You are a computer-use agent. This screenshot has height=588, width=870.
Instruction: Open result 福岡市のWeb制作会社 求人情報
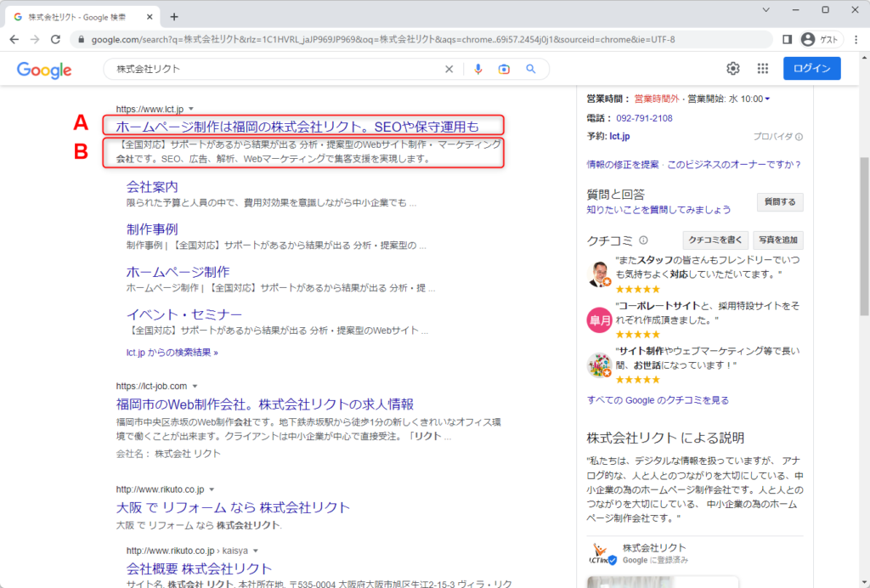click(x=265, y=404)
